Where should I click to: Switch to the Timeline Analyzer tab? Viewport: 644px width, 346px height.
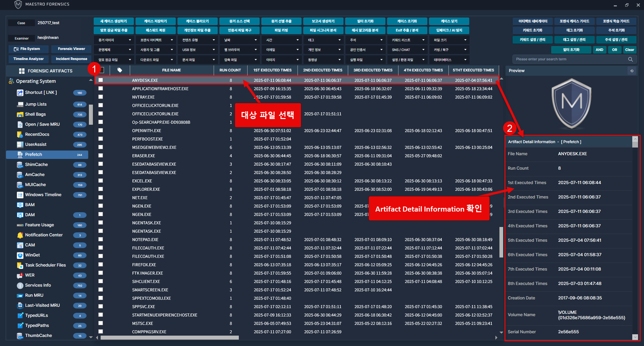[29, 59]
